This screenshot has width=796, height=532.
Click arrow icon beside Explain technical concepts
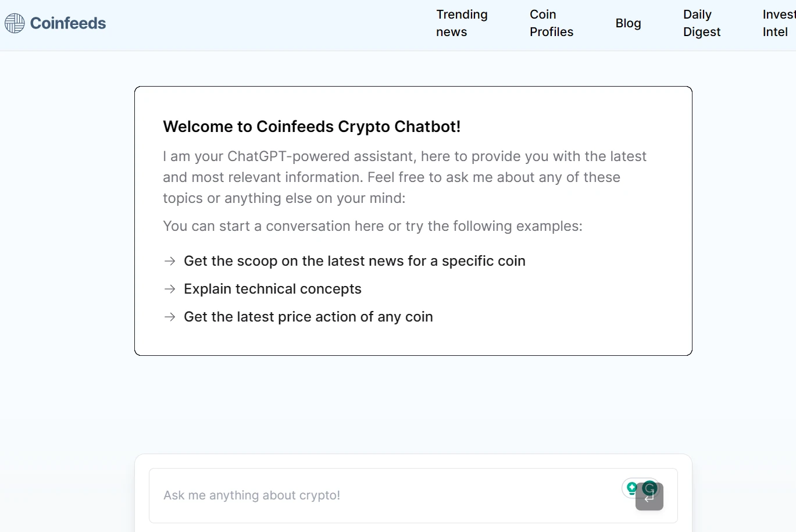click(x=170, y=289)
